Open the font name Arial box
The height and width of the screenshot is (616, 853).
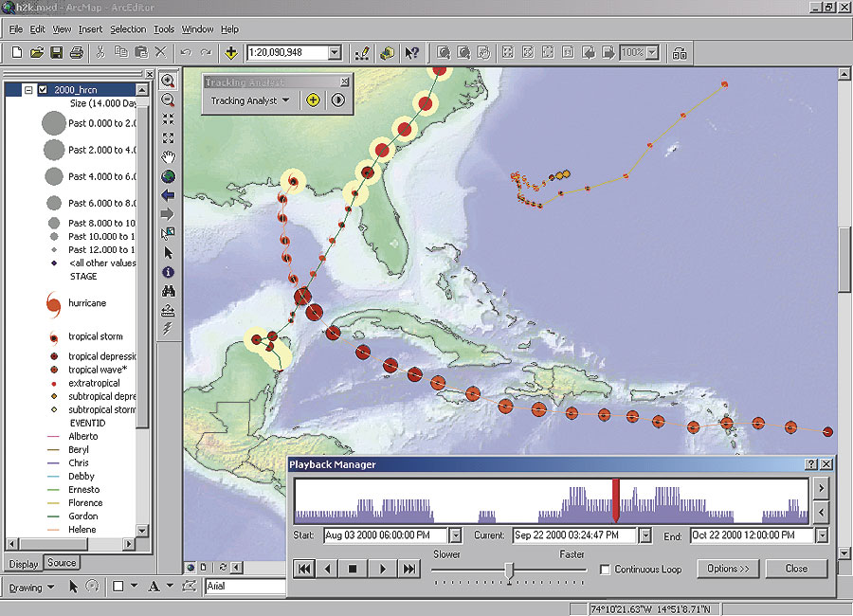tap(245, 586)
